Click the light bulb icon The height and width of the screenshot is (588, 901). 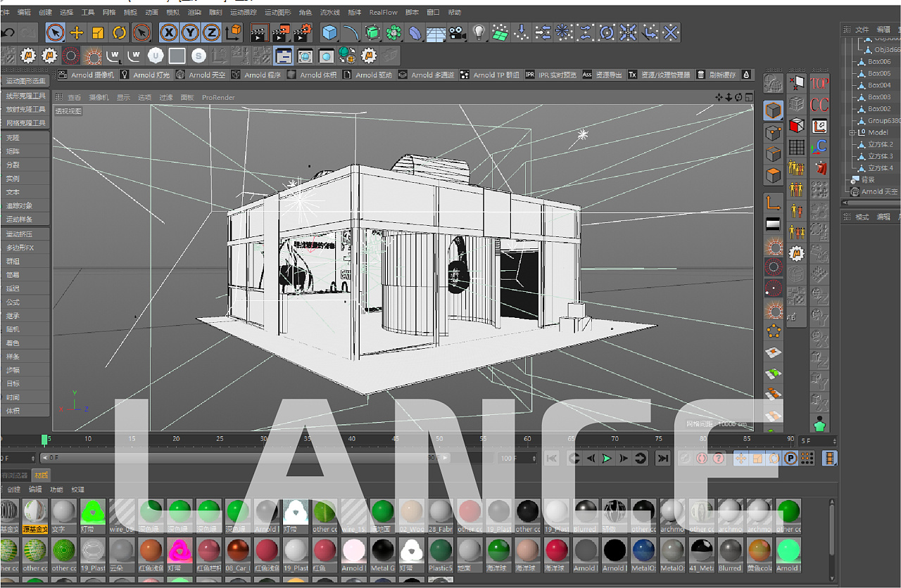coord(479,32)
